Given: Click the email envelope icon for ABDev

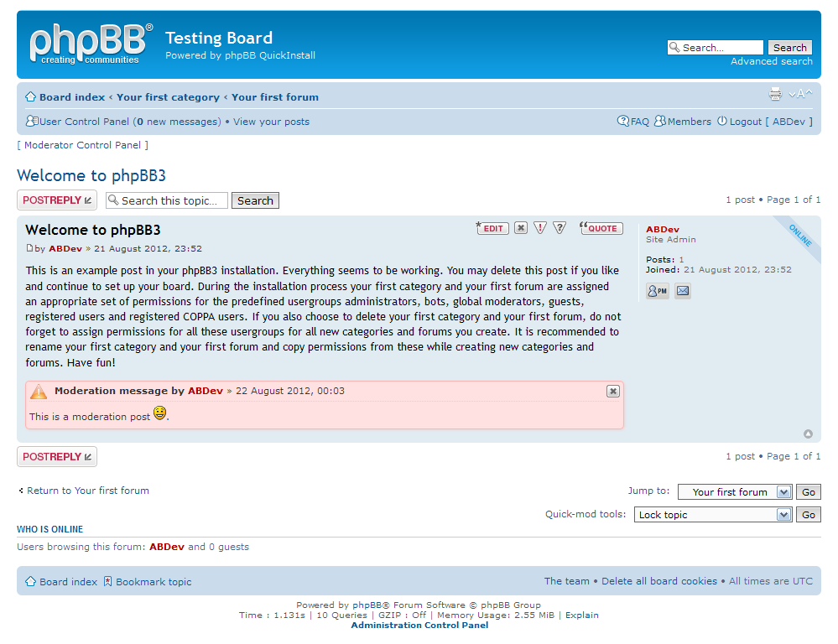Looking at the screenshot, I should pyautogui.click(x=683, y=291).
